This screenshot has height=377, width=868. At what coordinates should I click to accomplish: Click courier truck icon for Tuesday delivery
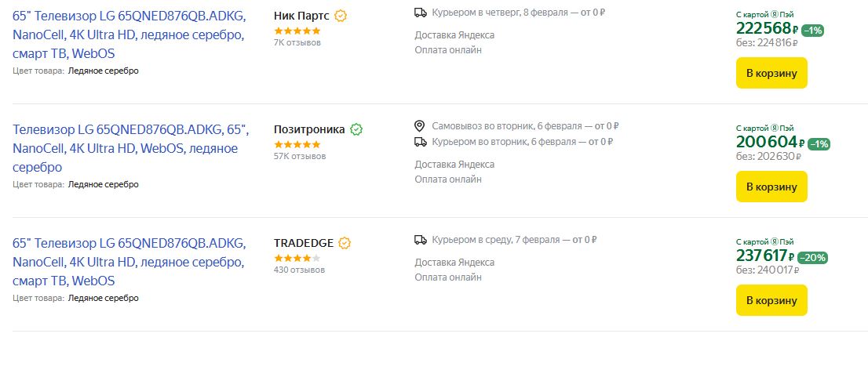click(x=421, y=142)
